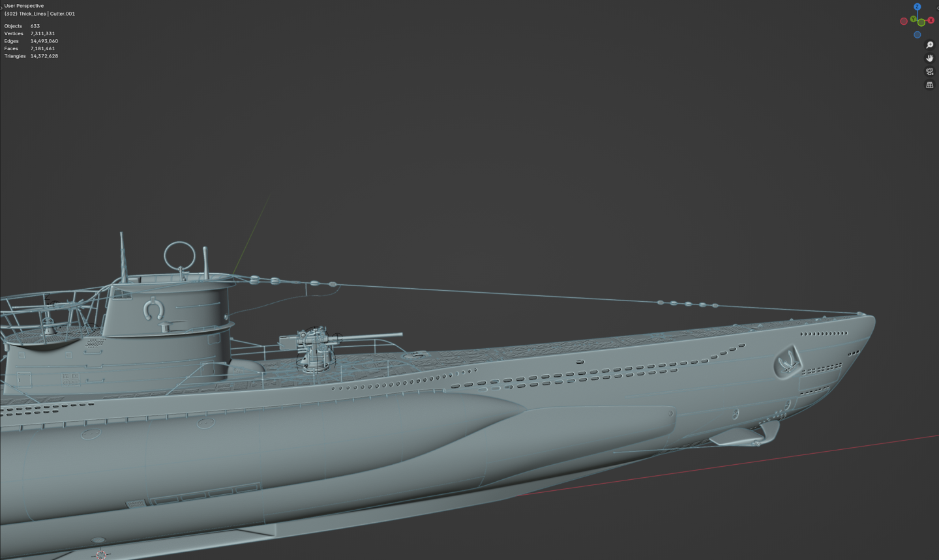Click the '(302) Thick_Lines | Cutter.001' text
The width and height of the screenshot is (939, 560).
click(x=40, y=14)
